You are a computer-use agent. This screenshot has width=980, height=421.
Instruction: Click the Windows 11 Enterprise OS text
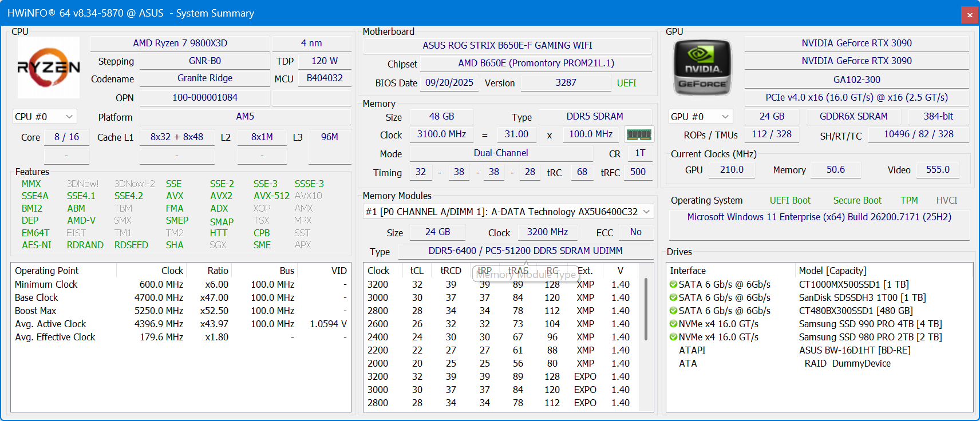click(819, 217)
